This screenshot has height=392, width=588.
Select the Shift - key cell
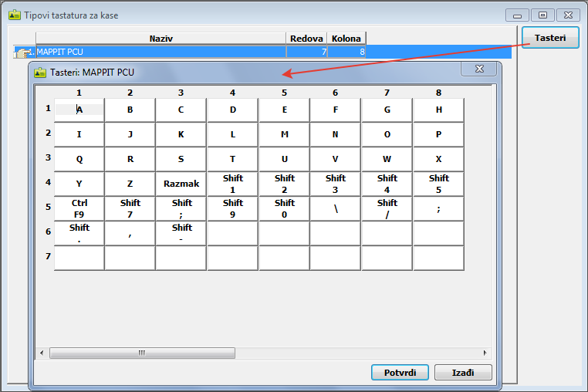tap(181, 233)
